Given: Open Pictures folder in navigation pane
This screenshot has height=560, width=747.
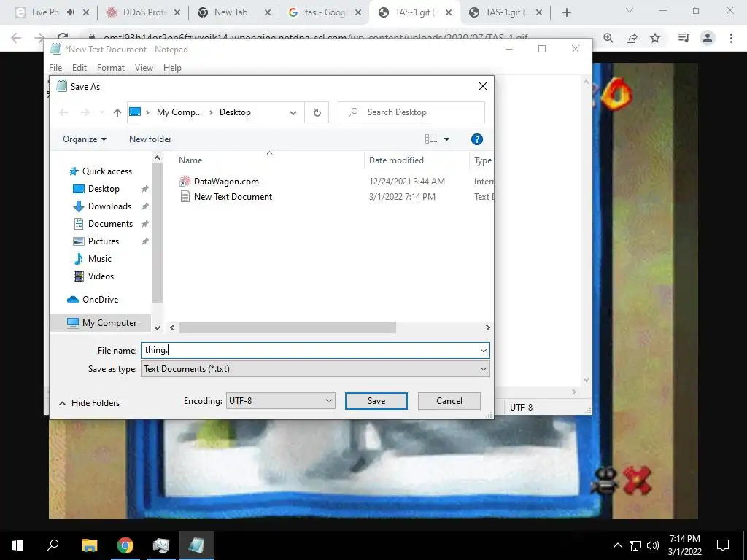Looking at the screenshot, I should tap(104, 241).
